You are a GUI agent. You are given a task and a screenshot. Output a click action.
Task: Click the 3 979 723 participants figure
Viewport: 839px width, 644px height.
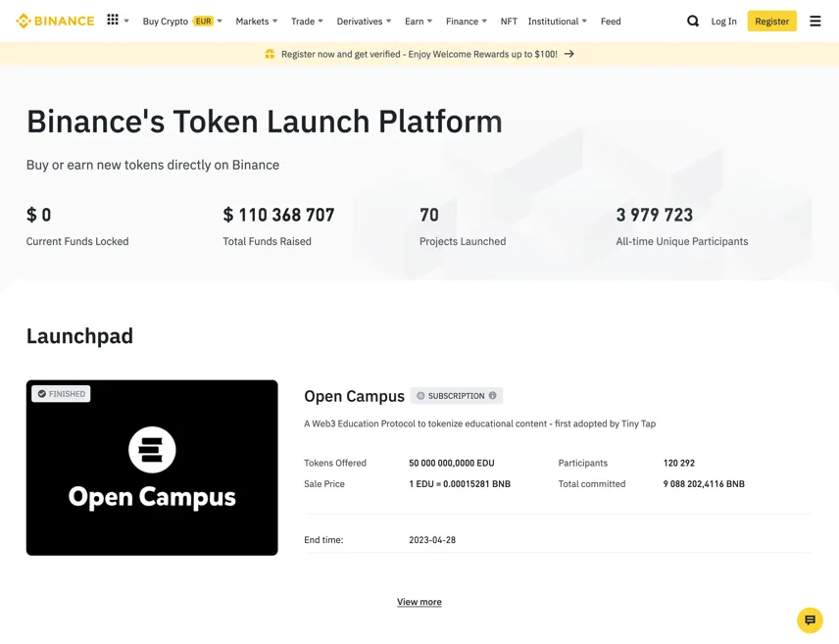(x=655, y=215)
